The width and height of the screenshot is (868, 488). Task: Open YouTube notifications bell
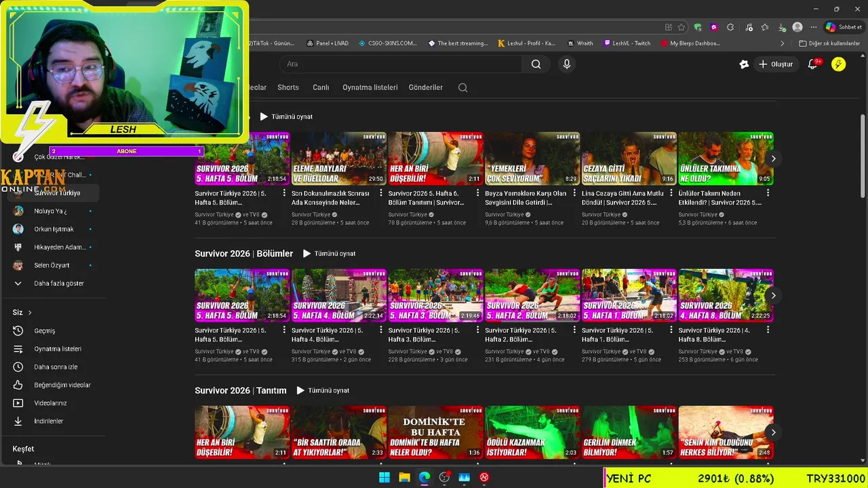click(813, 64)
